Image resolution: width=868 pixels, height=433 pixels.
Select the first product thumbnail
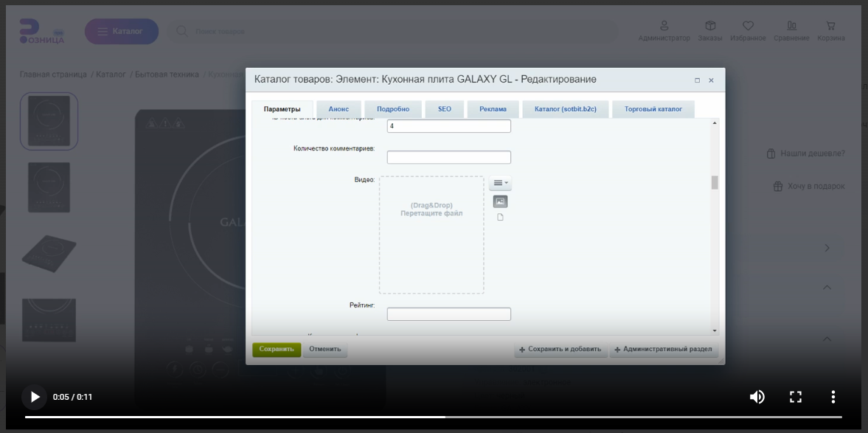point(49,121)
